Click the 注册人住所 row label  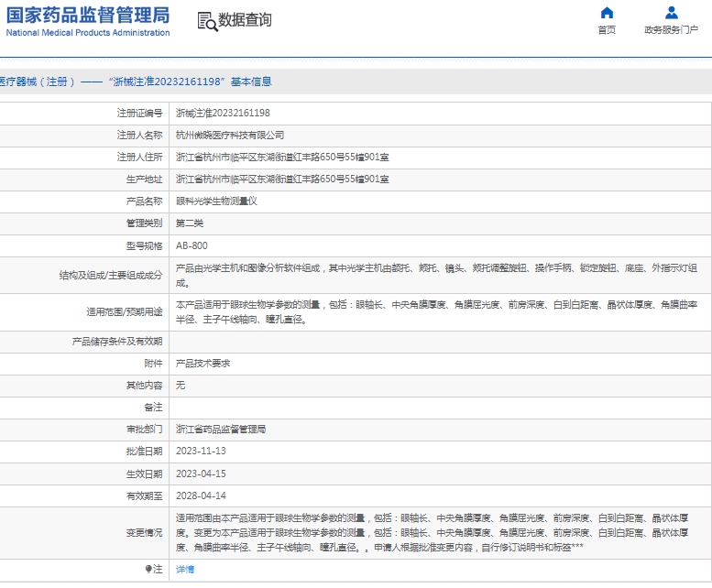coord(140,157)
